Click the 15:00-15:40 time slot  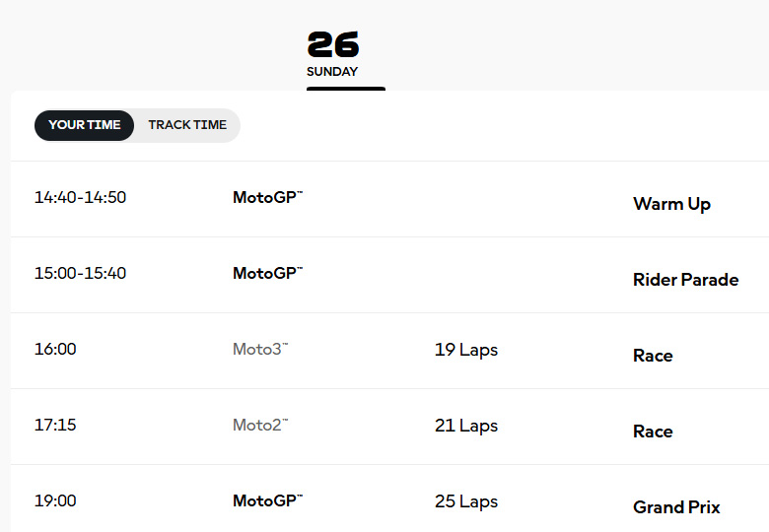[x=80, y=273]
